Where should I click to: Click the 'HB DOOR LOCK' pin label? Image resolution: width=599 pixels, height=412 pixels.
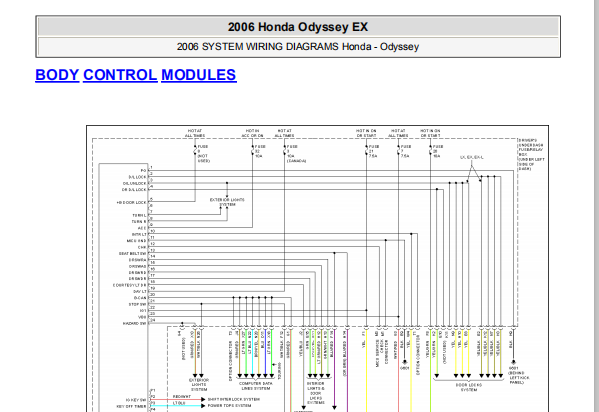click(131, 203)
